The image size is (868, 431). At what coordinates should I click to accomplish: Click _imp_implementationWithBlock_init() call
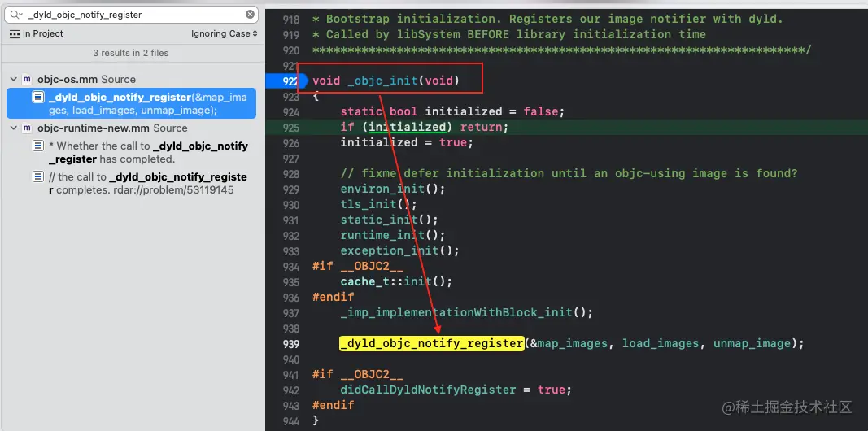click(466, 312)
